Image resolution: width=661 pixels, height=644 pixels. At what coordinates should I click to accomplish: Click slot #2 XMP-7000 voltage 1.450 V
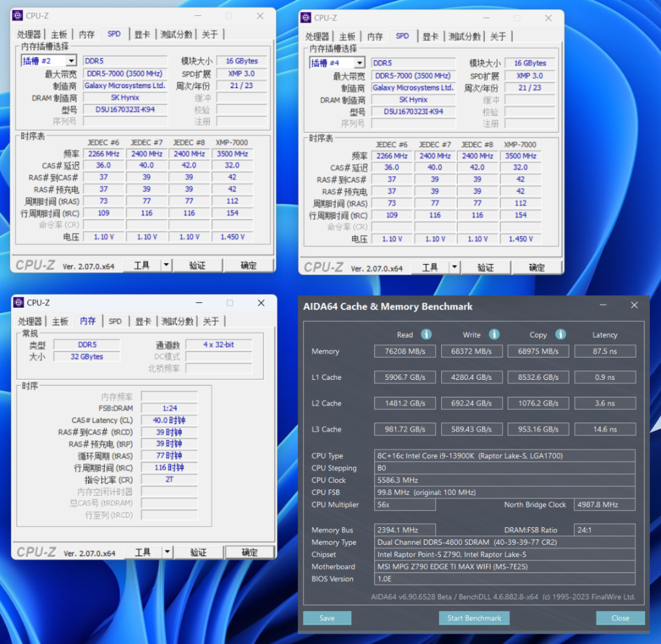[x=233, y=237]
